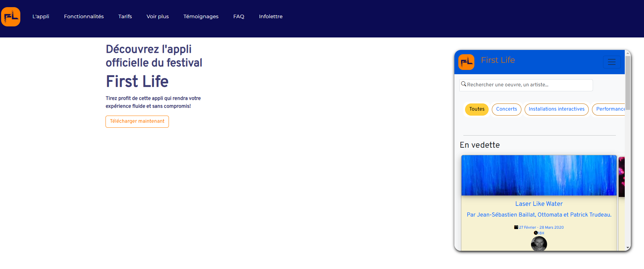644x269 pixels.
Task: Open the Voir plus navigation item
Action: click(158, 16)
